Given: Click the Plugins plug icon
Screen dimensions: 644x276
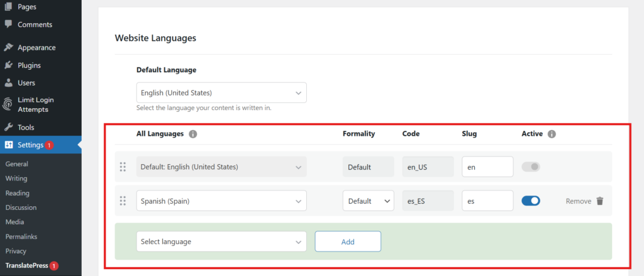Looking at the screenshot, I should point(8,65).
